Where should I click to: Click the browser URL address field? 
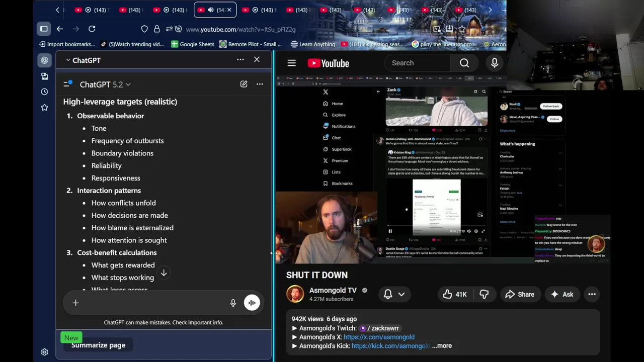(240, 29)
